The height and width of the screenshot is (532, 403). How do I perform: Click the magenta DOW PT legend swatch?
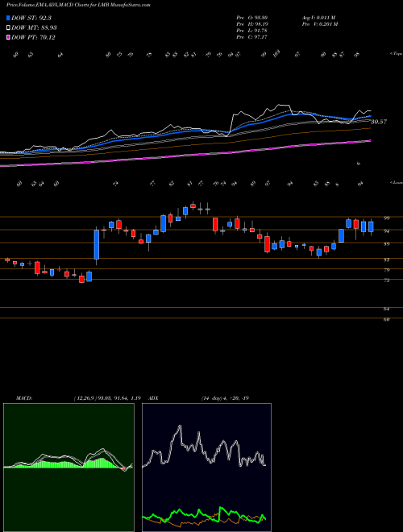(9, 37)
